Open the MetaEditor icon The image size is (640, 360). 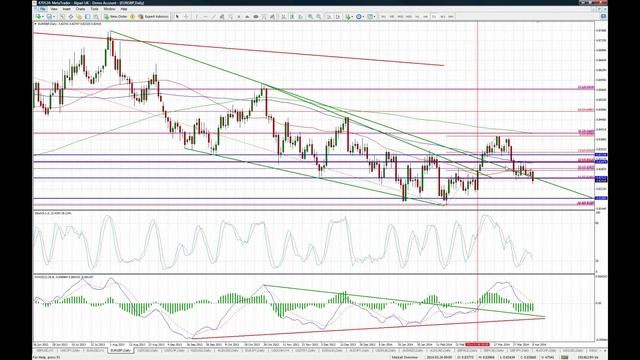(x=132, y=17)
